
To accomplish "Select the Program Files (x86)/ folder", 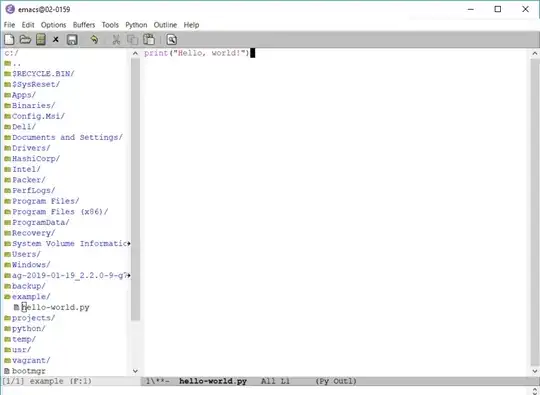I will click(x=56, y=212).
